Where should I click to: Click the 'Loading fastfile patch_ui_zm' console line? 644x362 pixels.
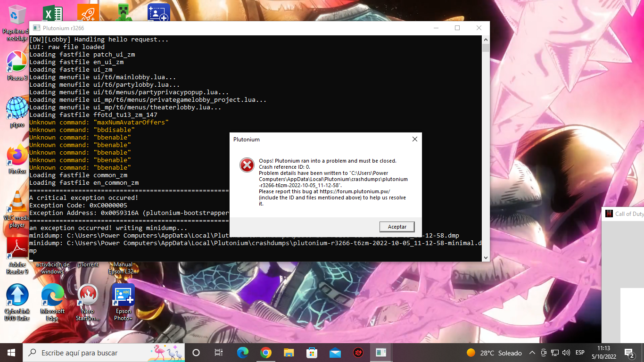[82, 54]
